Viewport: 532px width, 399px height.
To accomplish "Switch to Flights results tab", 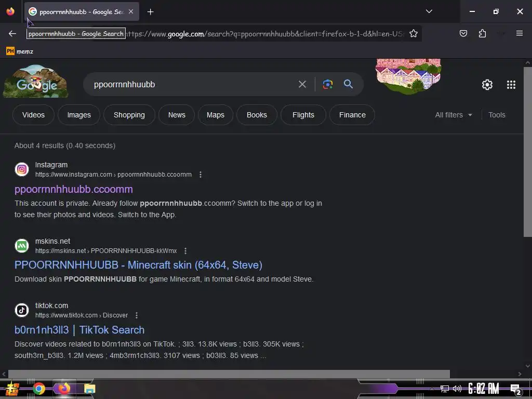I will pos(303,115).
